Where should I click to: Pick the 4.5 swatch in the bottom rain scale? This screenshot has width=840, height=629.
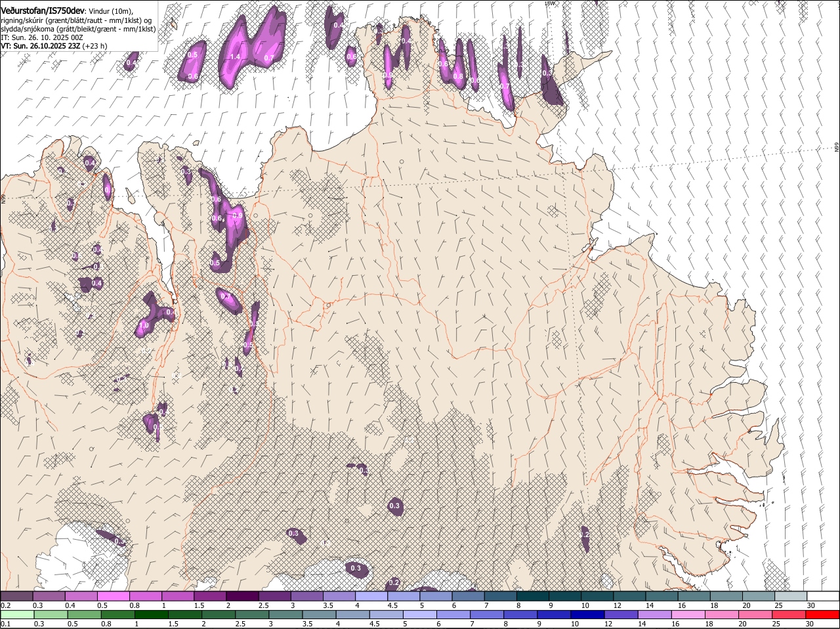(x=386, y=615)
